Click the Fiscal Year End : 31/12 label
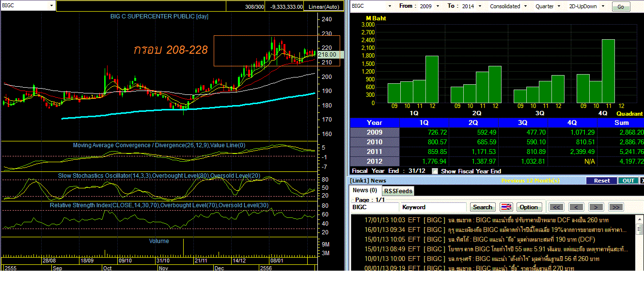This screenshot has height=291, width=644. [388, 171]
